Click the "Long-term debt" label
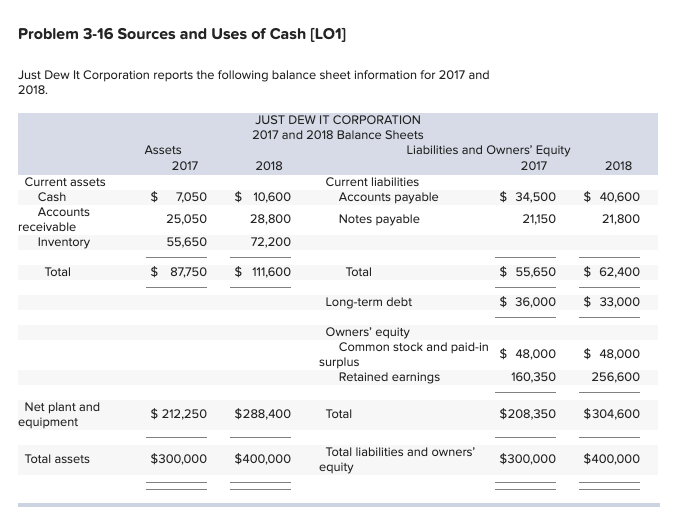The height and width of the screenshot is (515, 692). 369,302
